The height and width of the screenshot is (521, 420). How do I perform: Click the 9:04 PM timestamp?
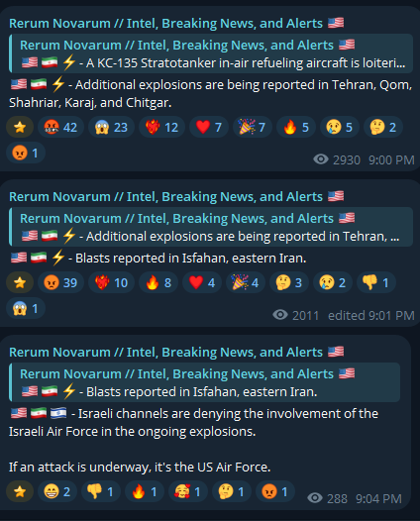[x=378, y=498]
